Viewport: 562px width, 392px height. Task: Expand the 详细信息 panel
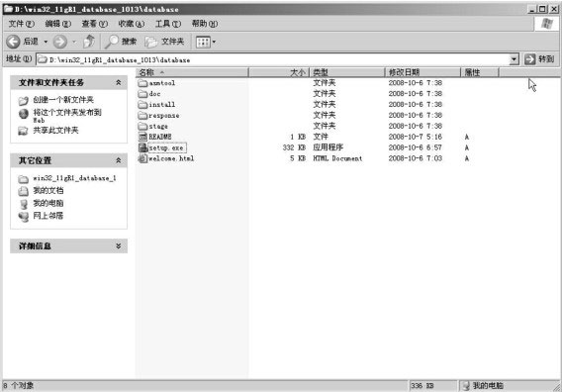tap(119, 246)
